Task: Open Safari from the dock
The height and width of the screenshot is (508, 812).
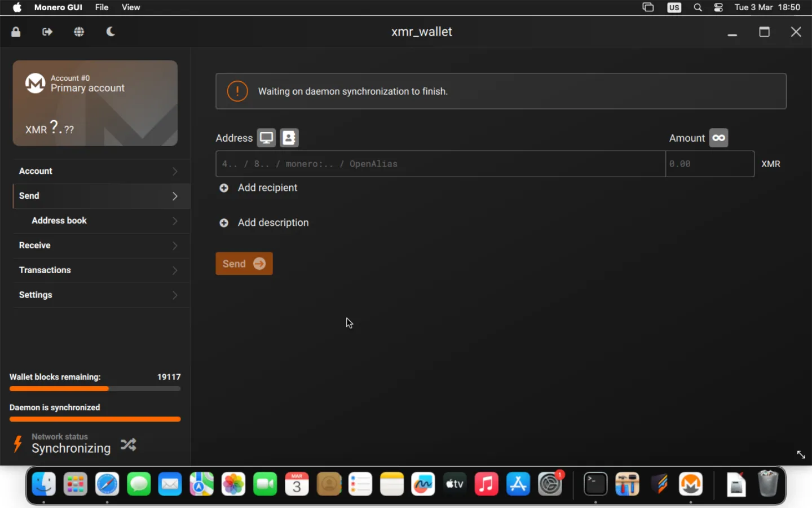Action: click(x=107, y=484)
